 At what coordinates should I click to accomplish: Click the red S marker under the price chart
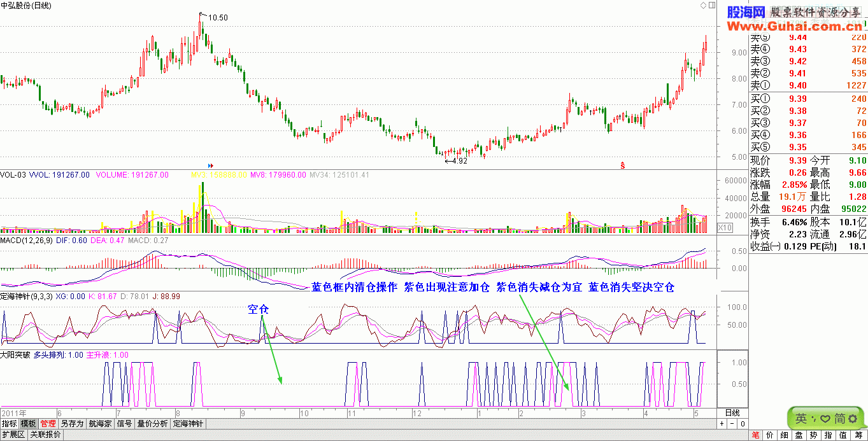coord(623,165)
